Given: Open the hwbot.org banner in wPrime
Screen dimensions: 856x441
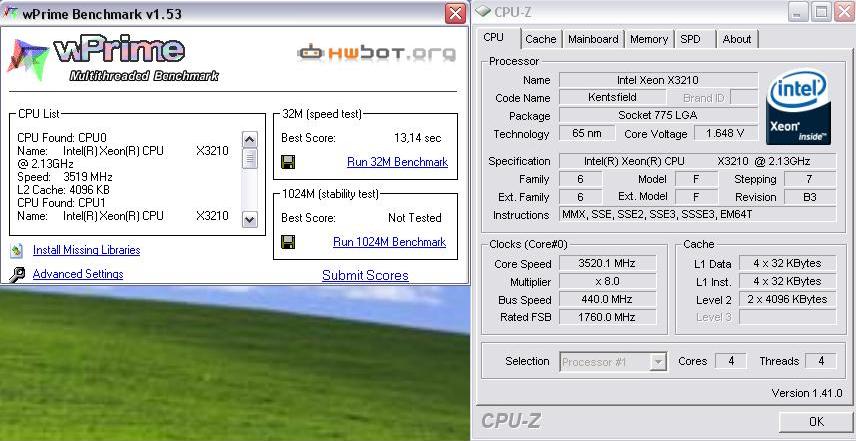Looking at the screenshot, I should 377,52.
